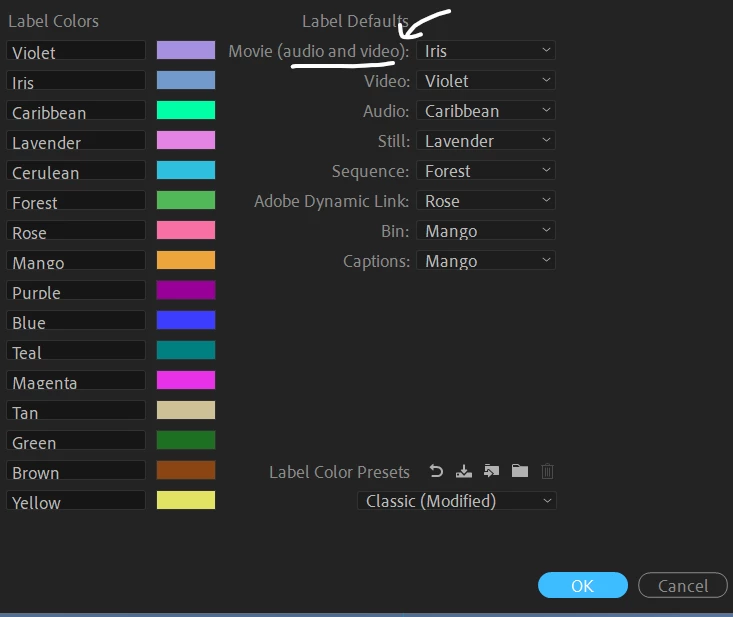The width and height of the screenshot is (733, 617).
Task: Click the Iris color swatch
Action: tap(186, 80)
